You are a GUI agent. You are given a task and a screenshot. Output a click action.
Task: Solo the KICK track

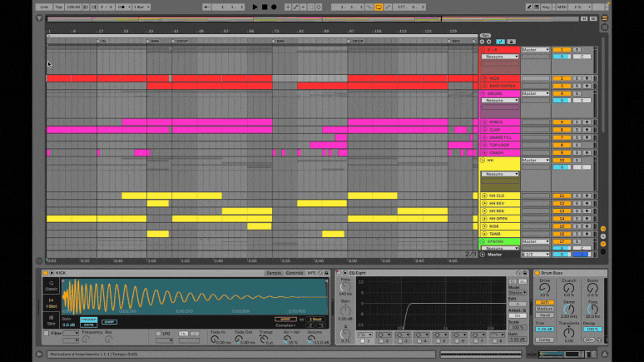[577, 78]
